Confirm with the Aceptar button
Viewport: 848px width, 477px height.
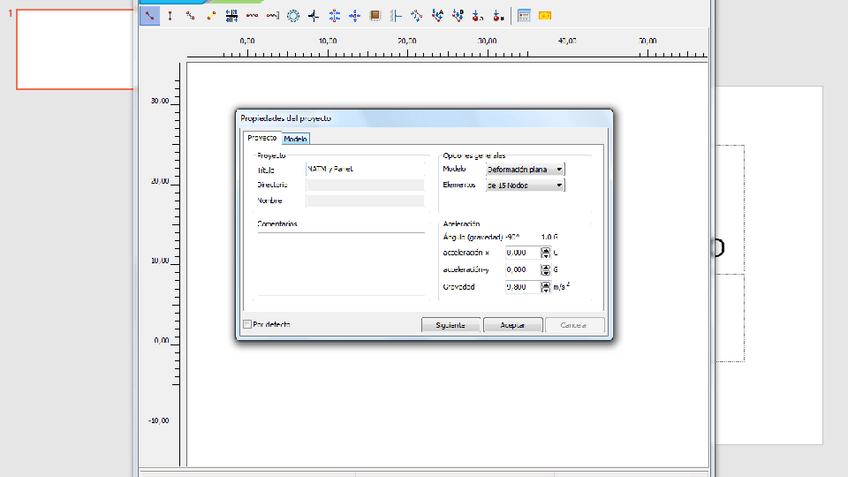(x=513, y=325)
